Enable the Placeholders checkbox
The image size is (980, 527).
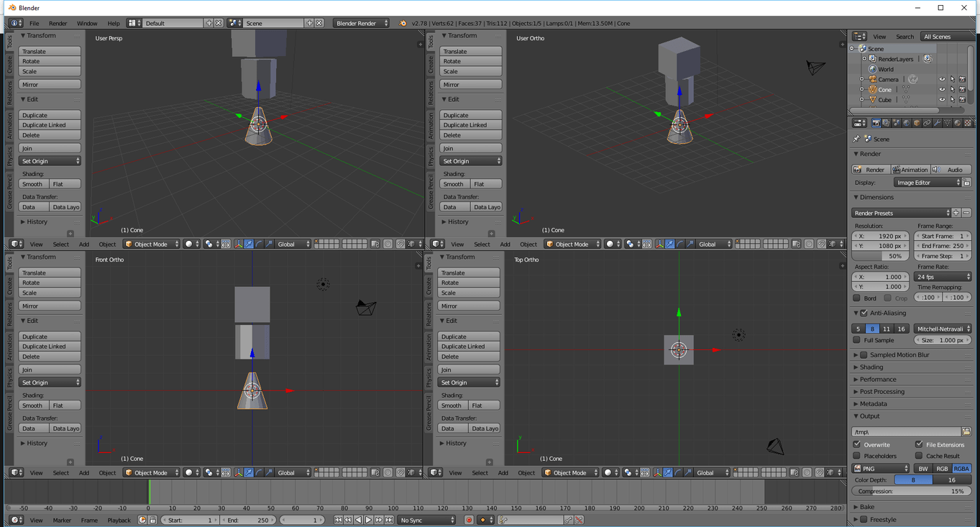[x=857, y=456]
